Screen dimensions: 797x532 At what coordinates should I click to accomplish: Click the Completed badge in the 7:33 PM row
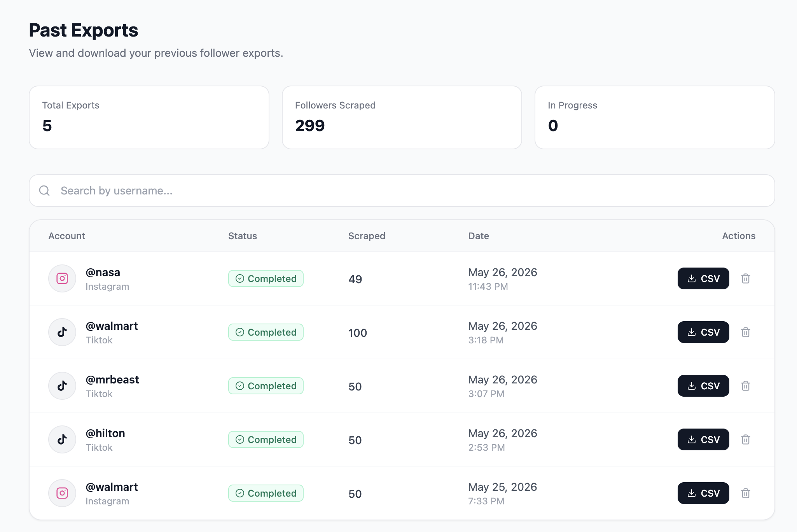[266, 493]
